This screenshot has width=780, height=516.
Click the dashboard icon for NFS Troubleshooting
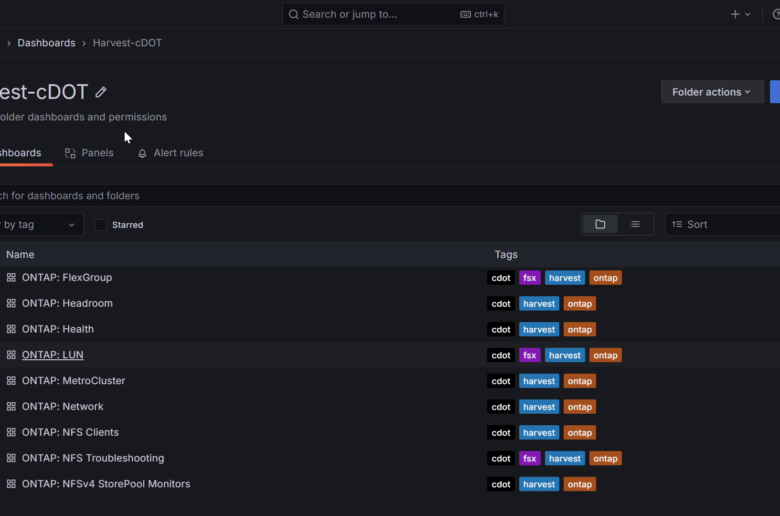click(x=11, y=458)
